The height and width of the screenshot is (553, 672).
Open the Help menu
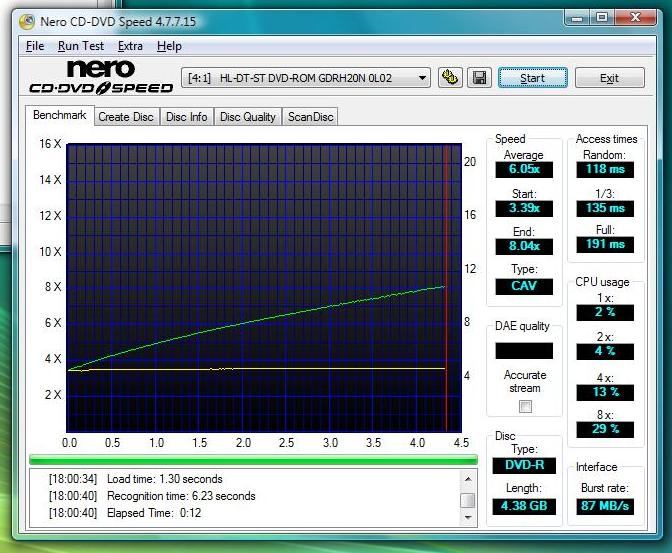click(x=169, y=46)
